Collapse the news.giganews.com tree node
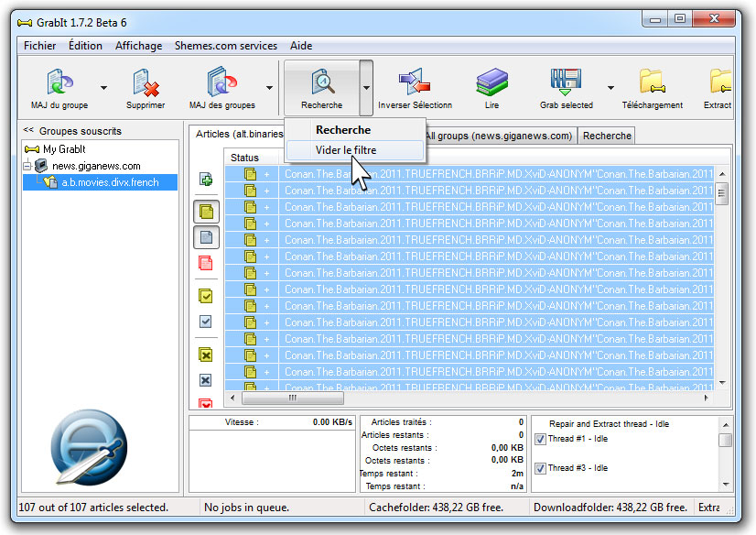Screen dimensions: 756x535 click(27, 166)
